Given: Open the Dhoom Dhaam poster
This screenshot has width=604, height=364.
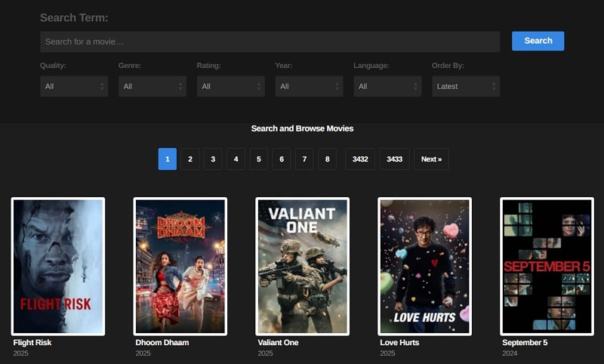Looking at the screenshot, I should (180, 267).
